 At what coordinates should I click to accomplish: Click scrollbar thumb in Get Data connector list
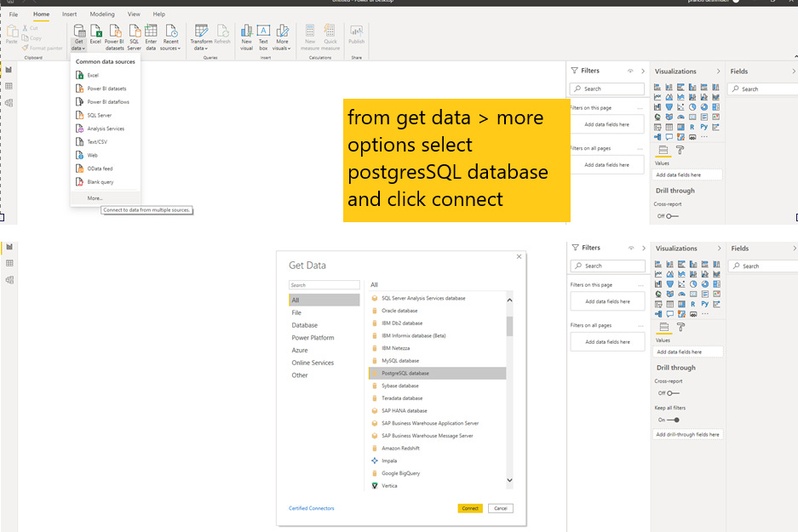pos(509,327)
